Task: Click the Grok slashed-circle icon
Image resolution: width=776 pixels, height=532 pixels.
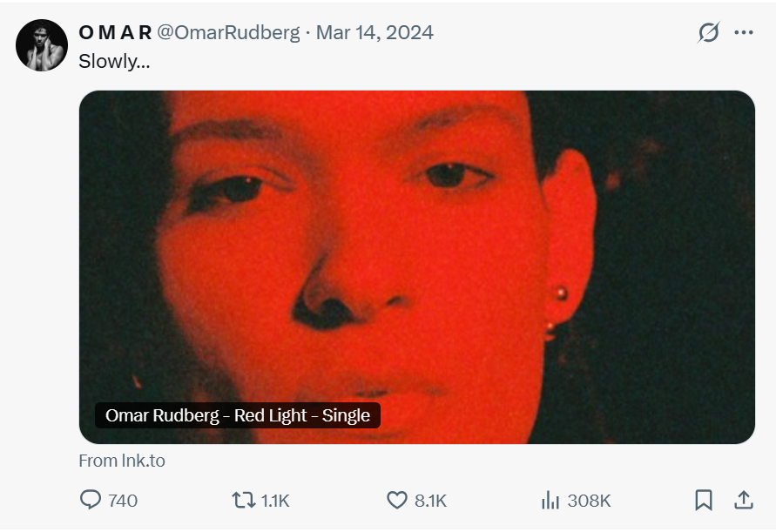Action: point(709,33)
